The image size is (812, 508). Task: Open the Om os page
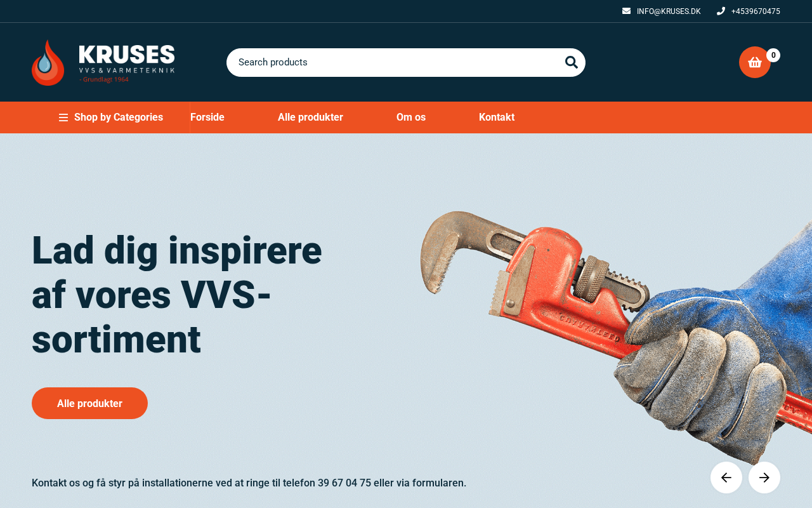(411, 117)
